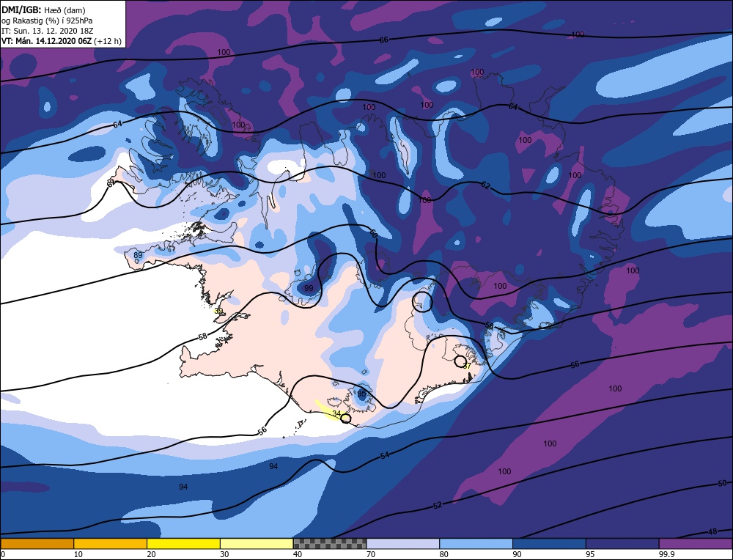
Task: Click the navy 95–99.9 legend swatch
Action: coord(622,544)
